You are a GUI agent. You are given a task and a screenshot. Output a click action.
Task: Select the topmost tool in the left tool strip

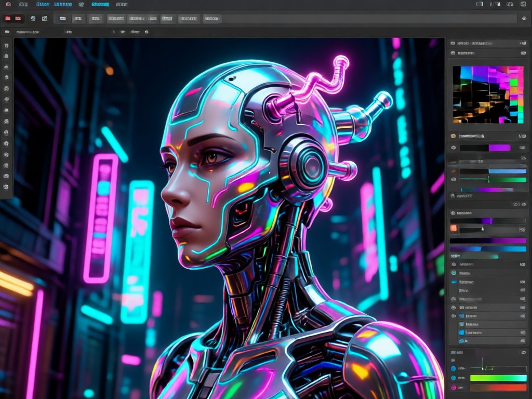coord(6,46)
